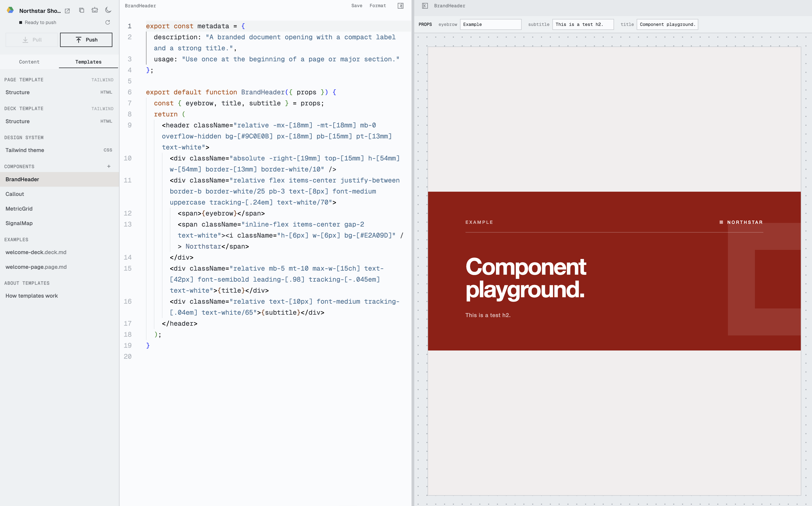Select the BrandHeader component
Viewport: 812px width, 506px height.
59,179
